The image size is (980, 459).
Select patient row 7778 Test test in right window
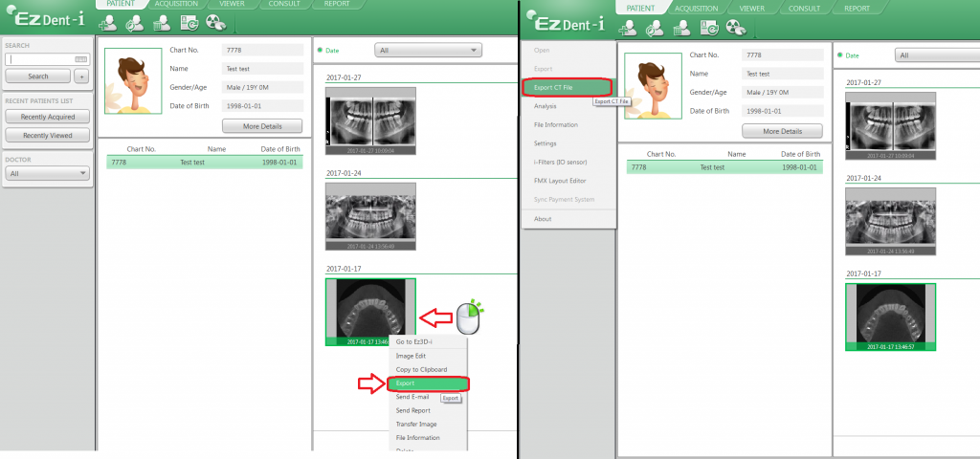(725, 167)
